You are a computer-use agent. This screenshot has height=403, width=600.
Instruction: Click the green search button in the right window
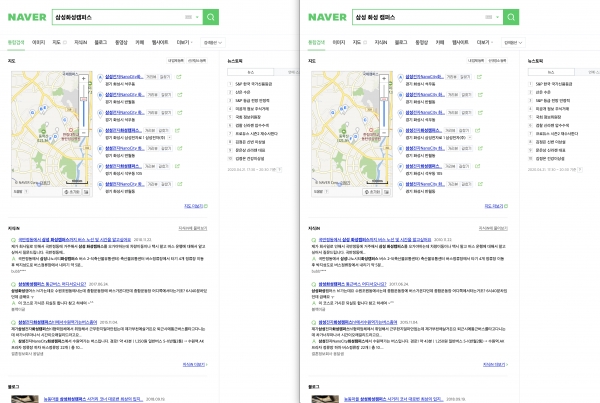[511, 17]
